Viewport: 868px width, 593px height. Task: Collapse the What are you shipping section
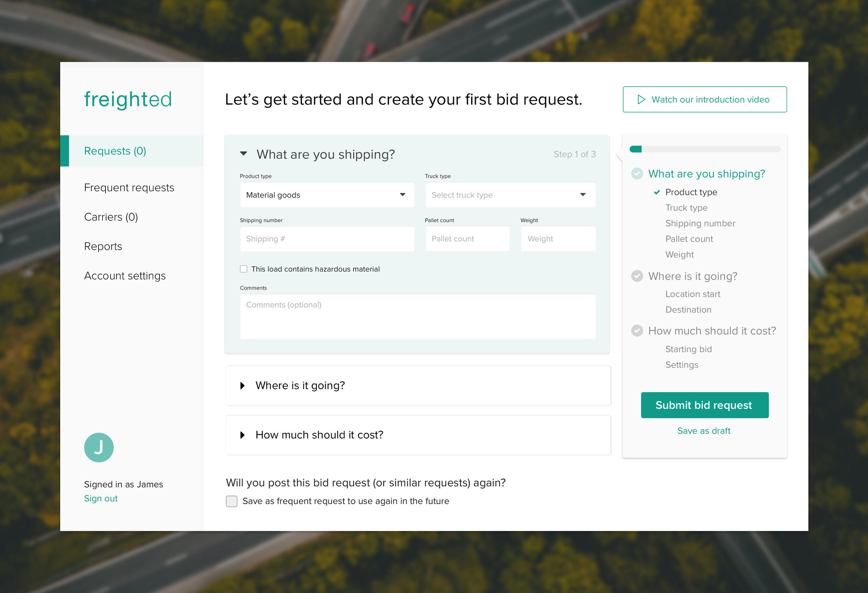tap(243, 154)
